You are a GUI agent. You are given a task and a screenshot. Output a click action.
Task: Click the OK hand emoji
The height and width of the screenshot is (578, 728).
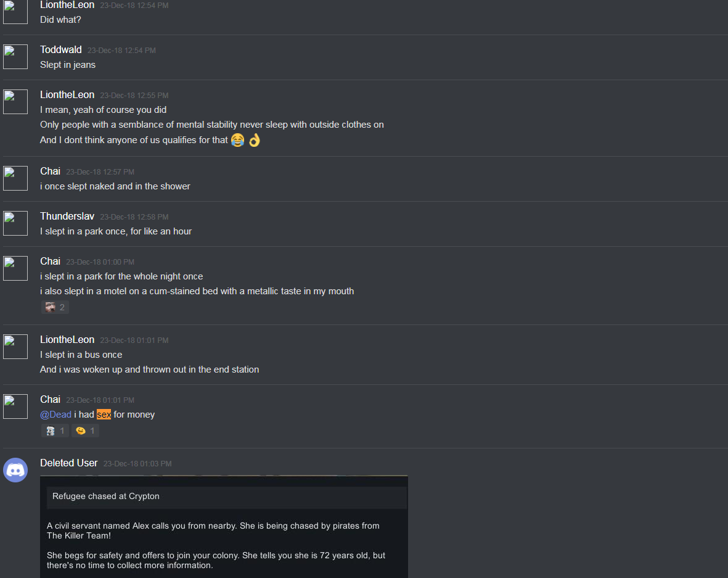(x=255, y=140)
